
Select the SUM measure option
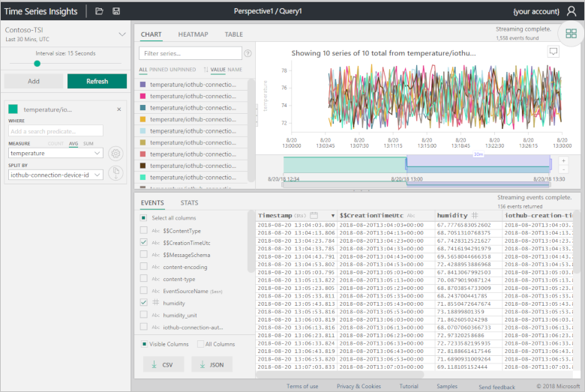[88, 144]
